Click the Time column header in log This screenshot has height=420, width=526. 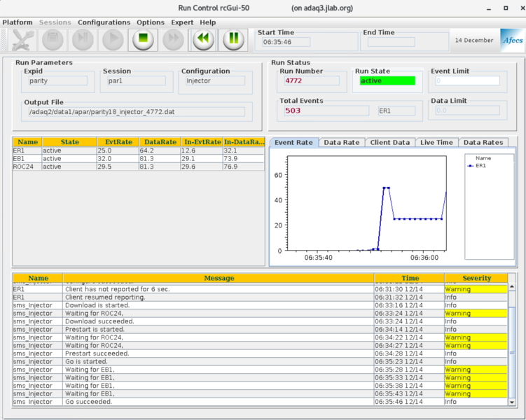[410, 278]
